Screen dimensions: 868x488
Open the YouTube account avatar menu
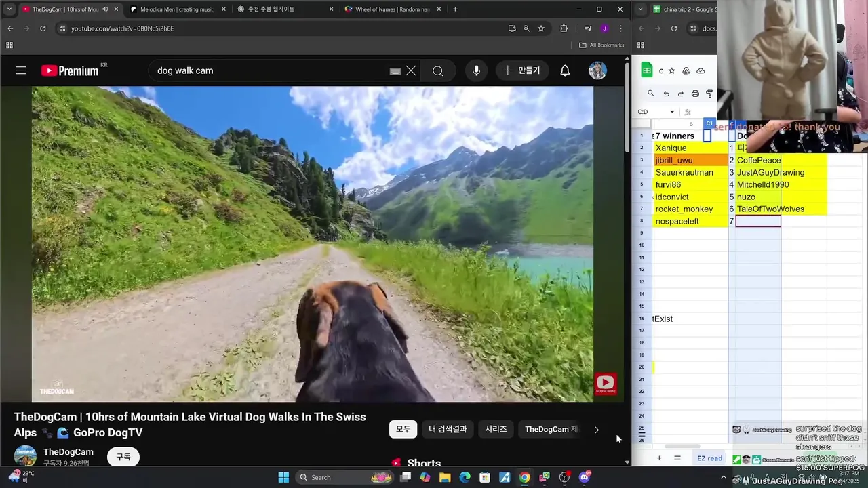pyautogui.click(x=597, y=70)
